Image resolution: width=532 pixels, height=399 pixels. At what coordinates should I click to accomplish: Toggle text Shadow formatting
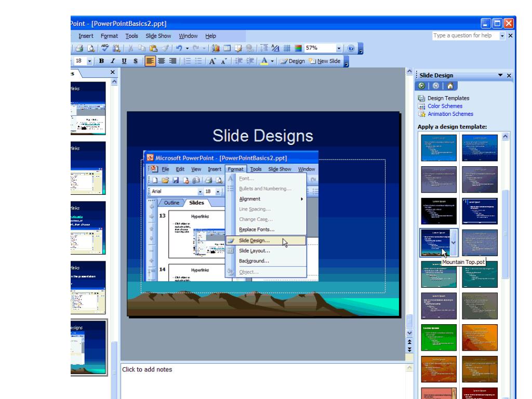pos(136,61)
